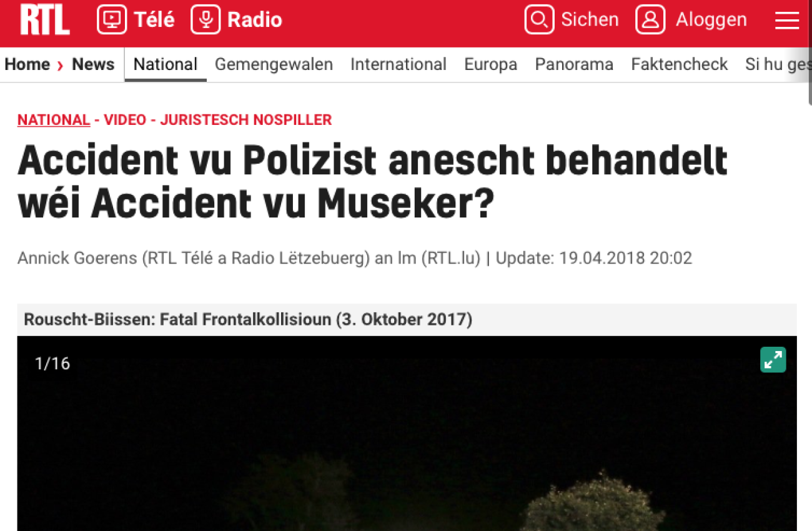Viewport: 812px width, 531px height.
Task: Click the Aloggen login text
Action: (711, 19)
